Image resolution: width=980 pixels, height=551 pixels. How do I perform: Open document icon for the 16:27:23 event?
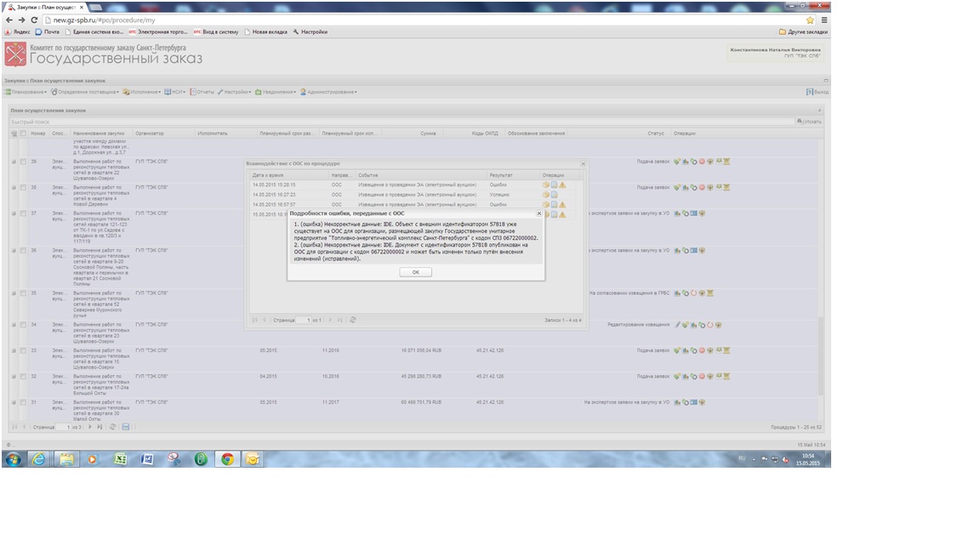pyautogui.click(x=554, y=195)
